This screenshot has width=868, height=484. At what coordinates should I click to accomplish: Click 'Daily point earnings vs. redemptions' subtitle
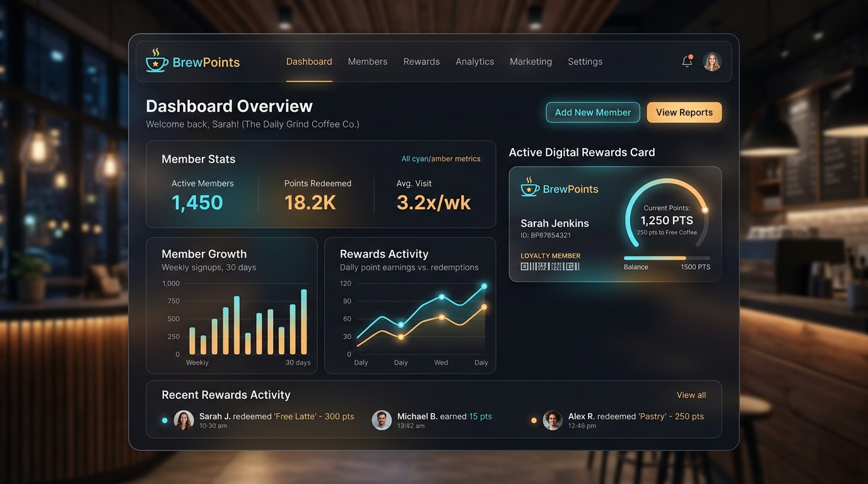tap(409, 267)
